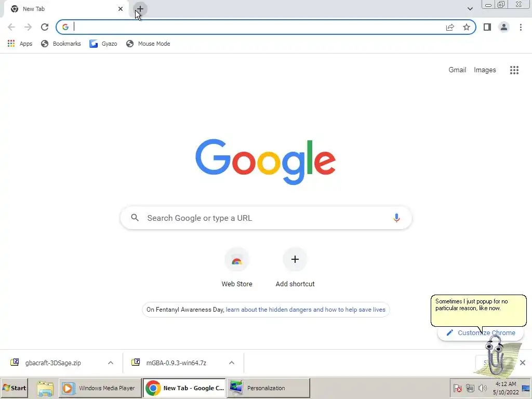Switch to Personalization taskbar window
532x399 pixels.
tap(269, 388)
